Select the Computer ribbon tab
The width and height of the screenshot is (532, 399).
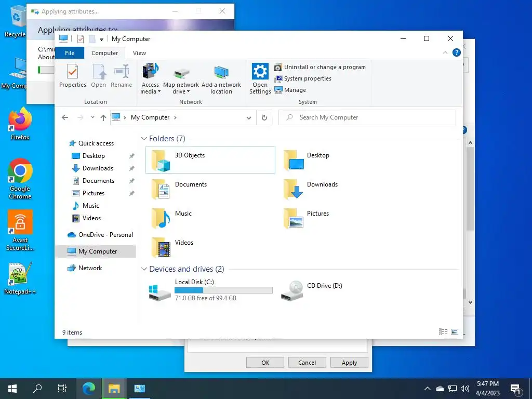click(x=104, y=53)
